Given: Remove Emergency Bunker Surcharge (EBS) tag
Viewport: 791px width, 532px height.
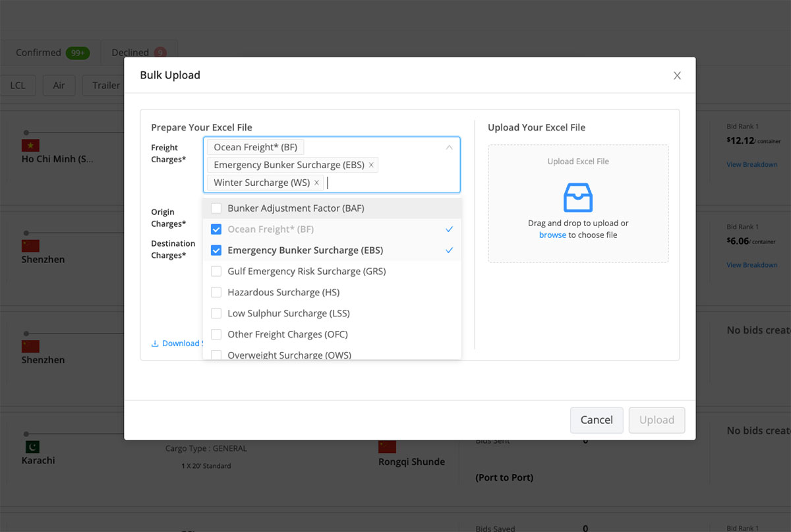Looking at the screenshot, I should coord(371,165).
